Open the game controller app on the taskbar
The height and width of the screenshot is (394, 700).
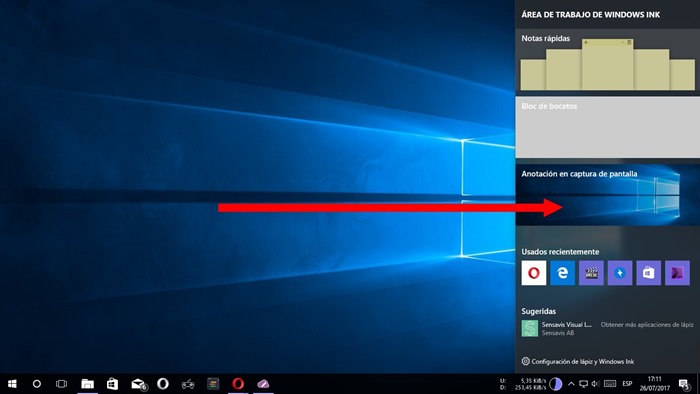click(188, 384)
